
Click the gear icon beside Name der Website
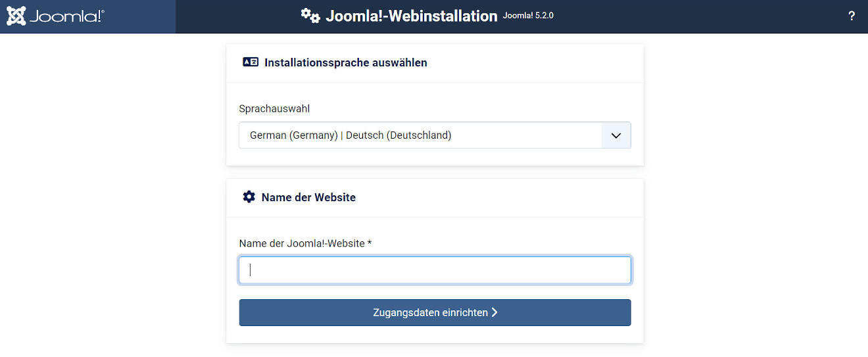point(249,197)
